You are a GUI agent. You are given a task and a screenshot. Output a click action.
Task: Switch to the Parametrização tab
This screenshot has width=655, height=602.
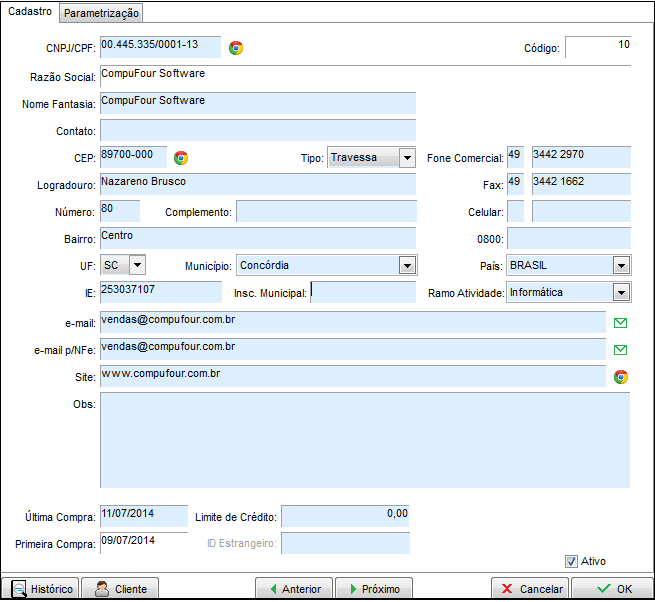[x=102, y=13]
